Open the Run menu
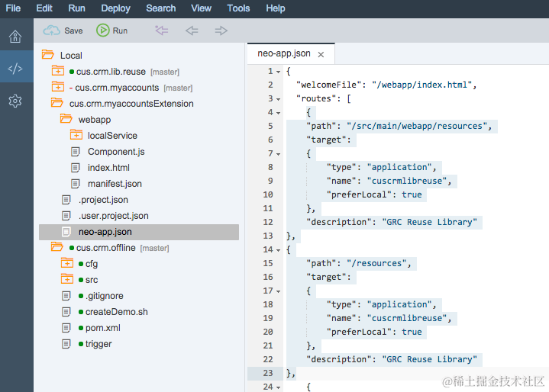Viewport: 549px width, 392px height. (x=76, y=8)
